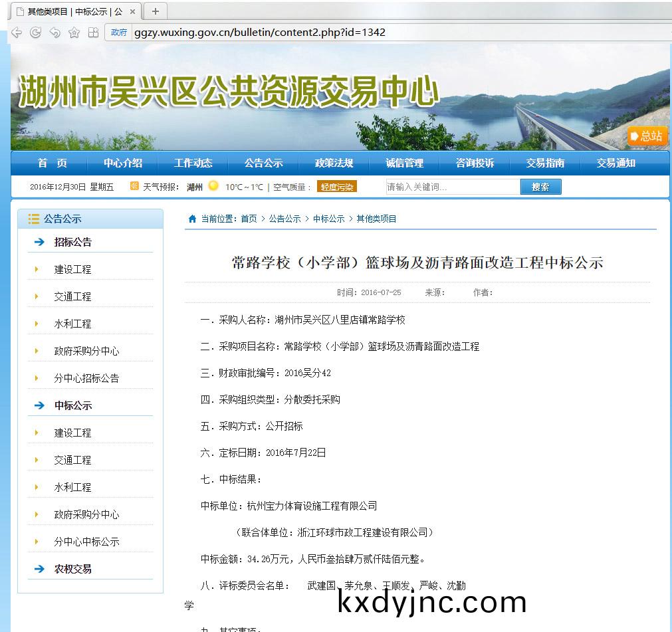Click the browser refresh icon

36,33
